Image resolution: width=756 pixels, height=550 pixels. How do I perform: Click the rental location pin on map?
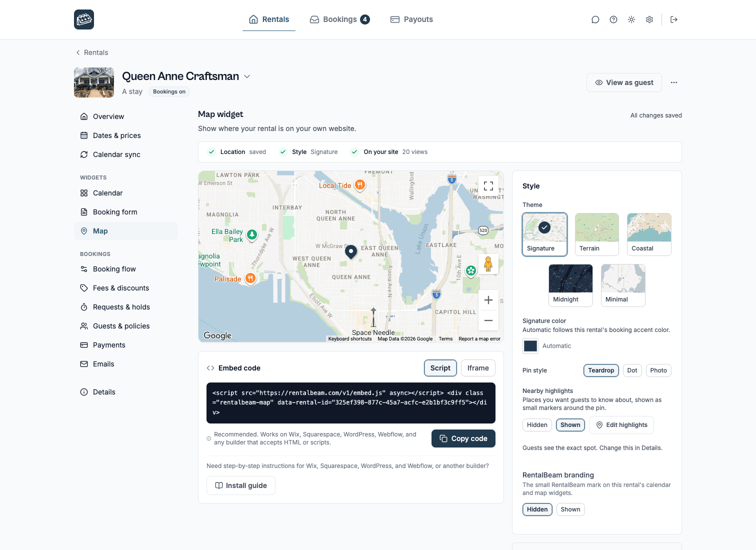pyautogui.click(x=351, y=252)
